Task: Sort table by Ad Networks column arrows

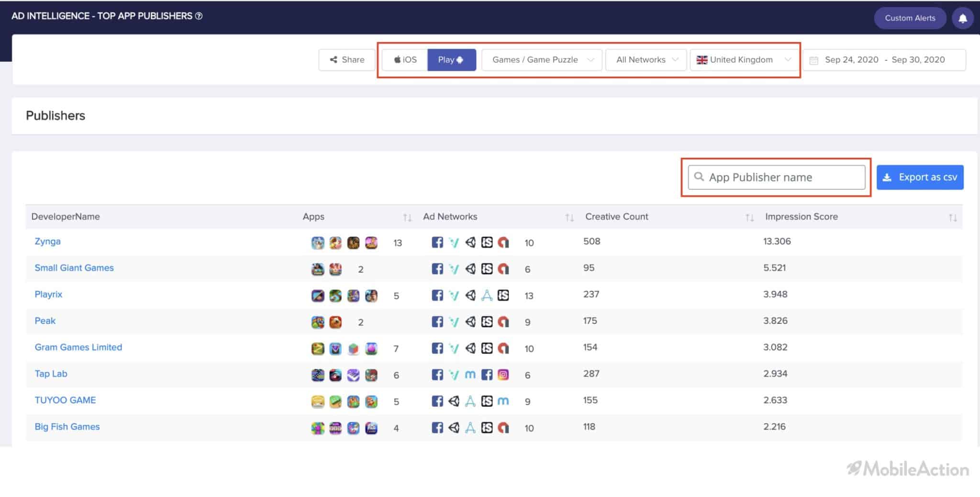Action: [569, 218]
